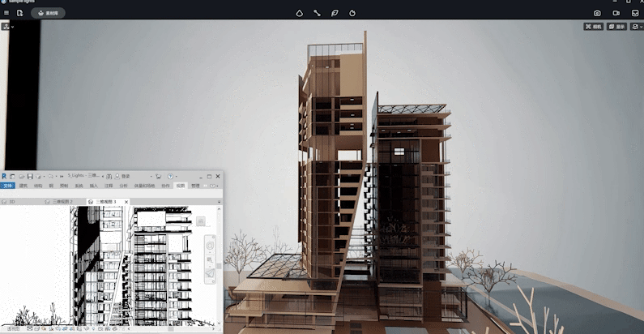Maximize the Revit window
Screen dimensions: 644x334
point(210,177)
